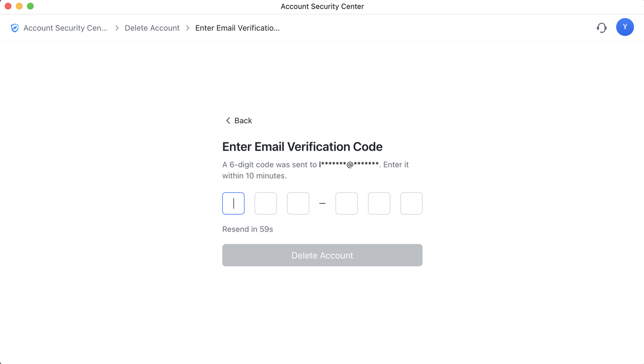
Task: Select the fifth verification code box
Action: [x=379, y=203]
